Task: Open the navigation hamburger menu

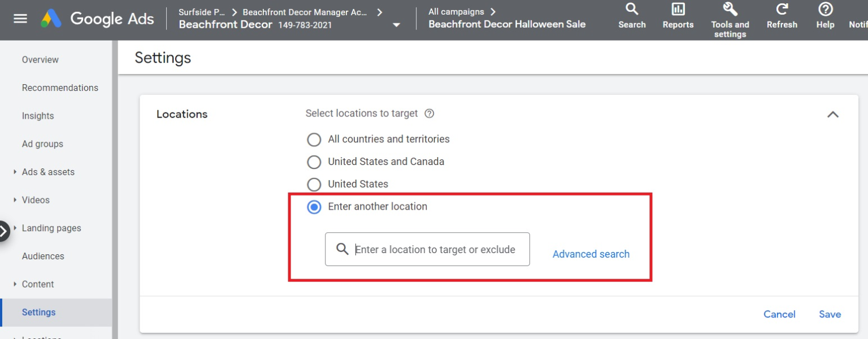Action: click(20, 17)
